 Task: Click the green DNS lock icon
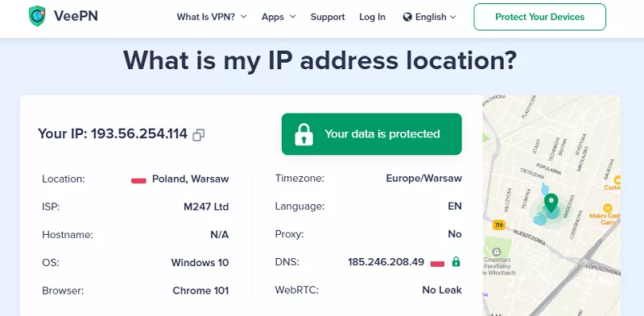pos(456,261)
